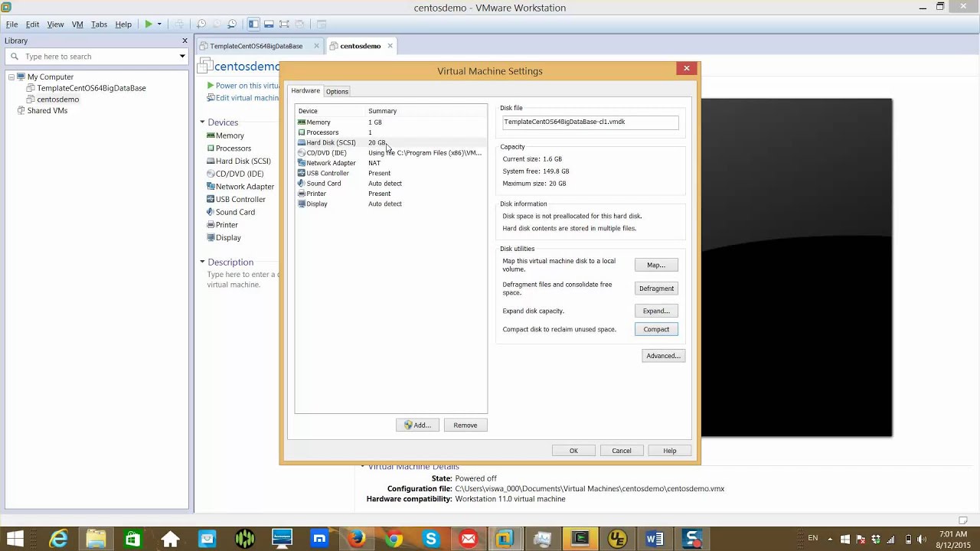980x551 pixels.
Task: Click the Remove hardware button
Action: (465, 425)
